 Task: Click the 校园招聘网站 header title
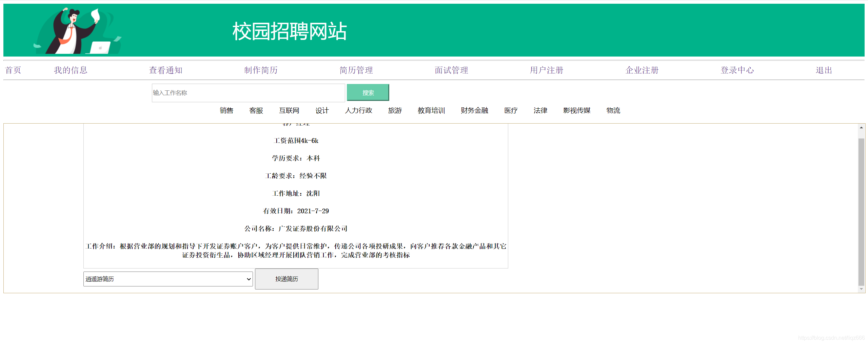[290, 31]
